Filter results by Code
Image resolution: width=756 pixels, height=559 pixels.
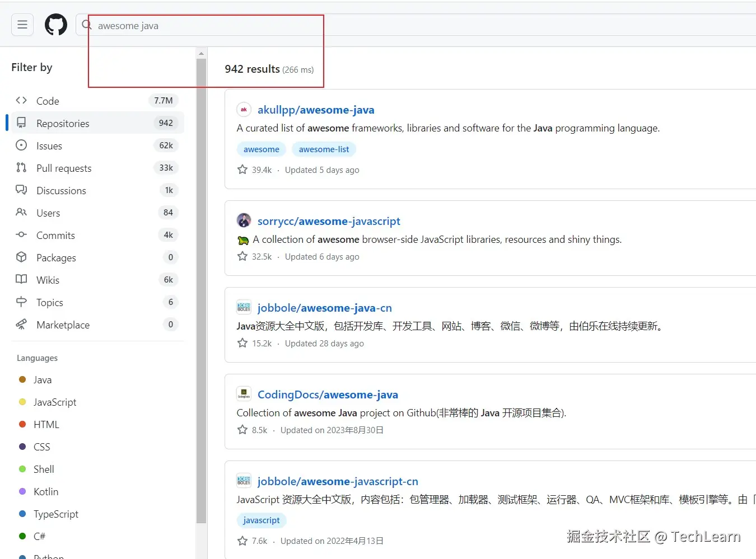(x=97, y=101)
